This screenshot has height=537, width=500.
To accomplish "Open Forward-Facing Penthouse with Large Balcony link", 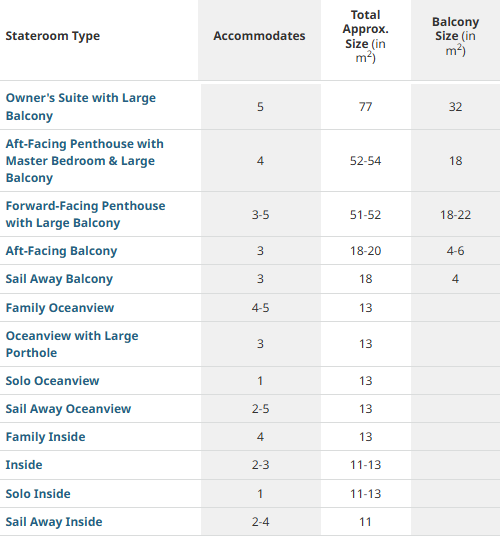I will (85, 214).
